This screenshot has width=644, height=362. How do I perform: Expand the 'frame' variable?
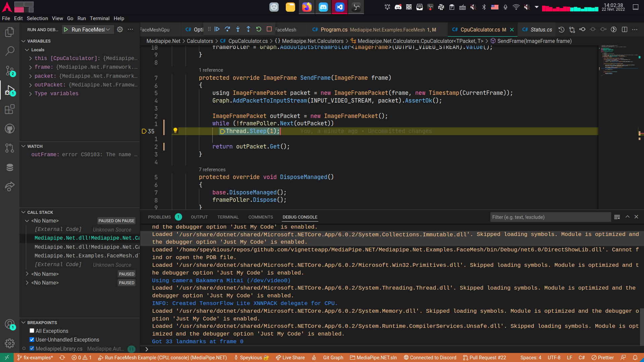click(x=31, y=67)
